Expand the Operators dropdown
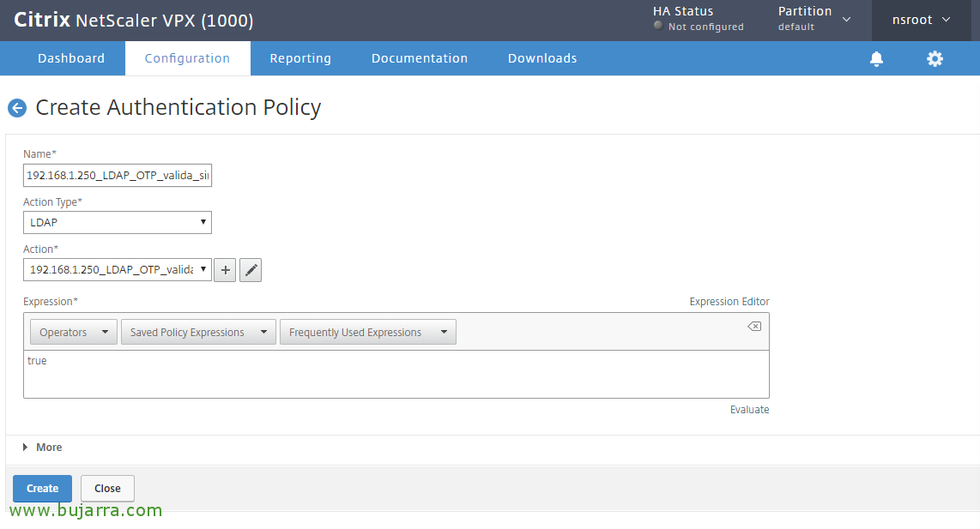Viewport: 980px width, 529px height. coord(74,333)
